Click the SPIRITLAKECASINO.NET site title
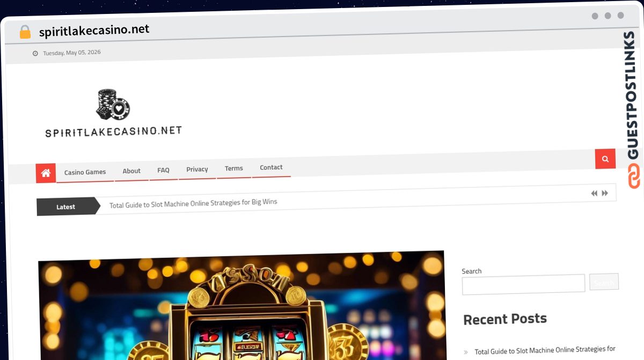 tap(113, 131)
